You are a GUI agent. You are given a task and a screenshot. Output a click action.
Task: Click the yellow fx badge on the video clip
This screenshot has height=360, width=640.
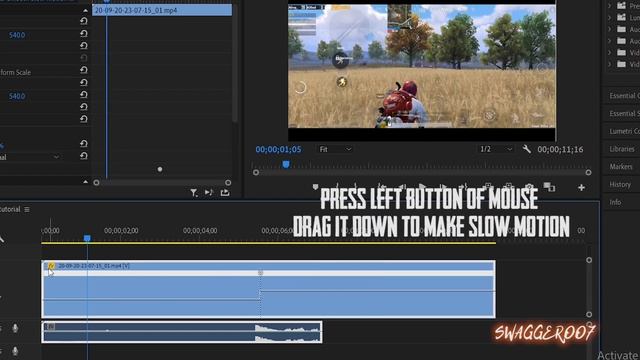[x=51, y=266]
